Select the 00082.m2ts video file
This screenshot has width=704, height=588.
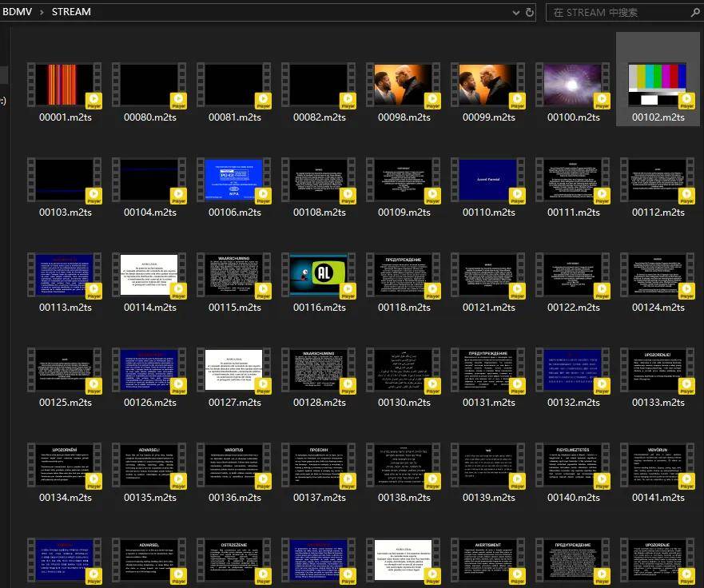point(319,85)
